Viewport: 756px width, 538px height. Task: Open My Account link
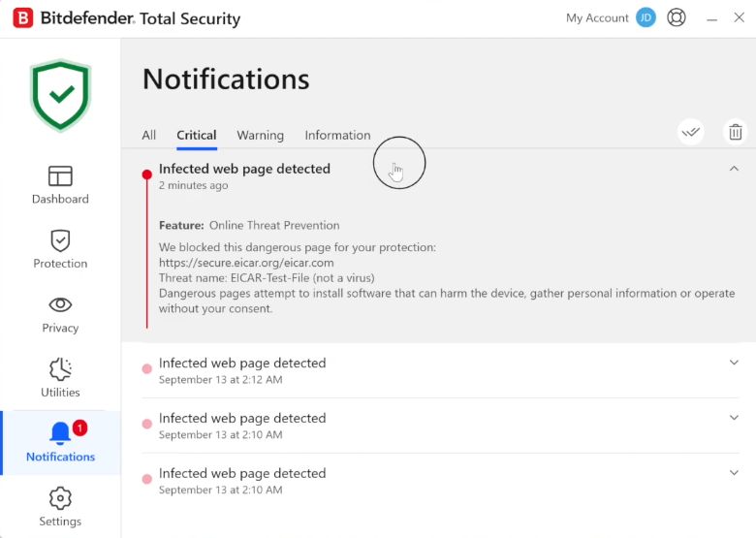(x=597, y=17)
